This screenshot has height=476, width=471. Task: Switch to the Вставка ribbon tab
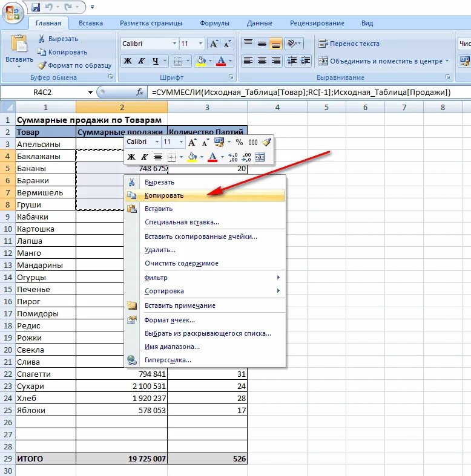point(91,23)
